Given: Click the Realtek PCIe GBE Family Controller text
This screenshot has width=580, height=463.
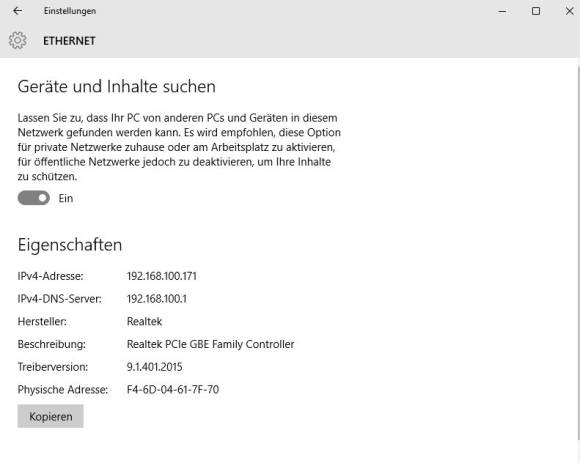Looking at the screenshot, I should pyautogui.click(x=210, y=344).
